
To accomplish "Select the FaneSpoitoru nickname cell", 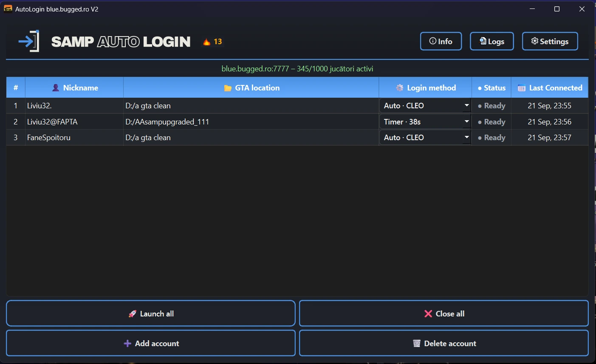I will coord(74,138).
